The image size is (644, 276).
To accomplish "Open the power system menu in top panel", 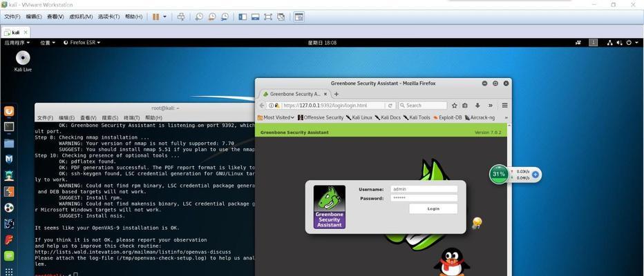I will coord(632,43).
